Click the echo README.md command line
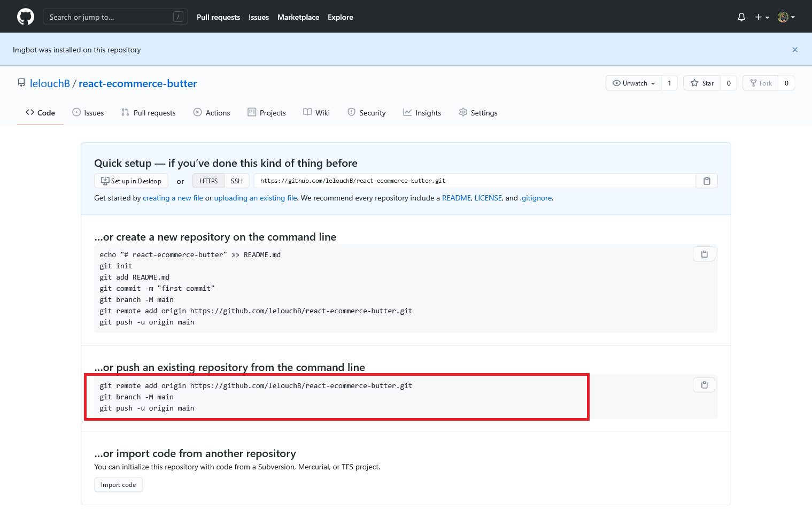 click(x=190, y=254)
